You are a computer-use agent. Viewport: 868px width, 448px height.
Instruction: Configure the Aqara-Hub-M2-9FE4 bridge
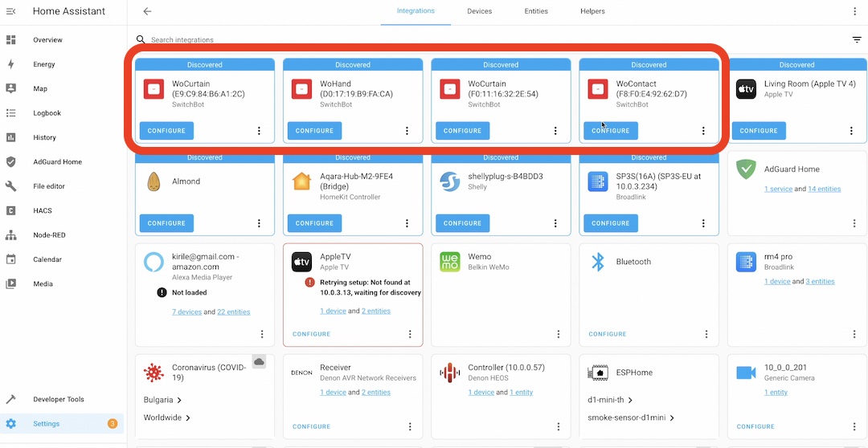(x=314, y=223)
